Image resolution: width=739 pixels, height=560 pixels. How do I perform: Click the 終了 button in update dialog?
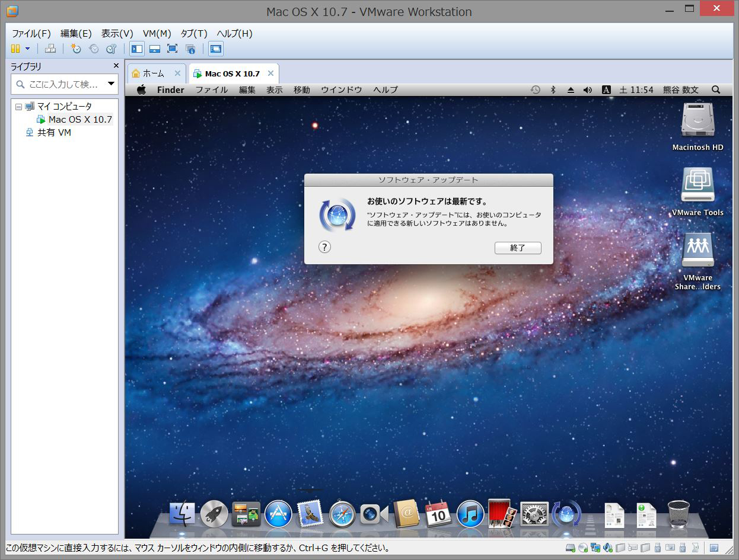[x=518, y=248]
